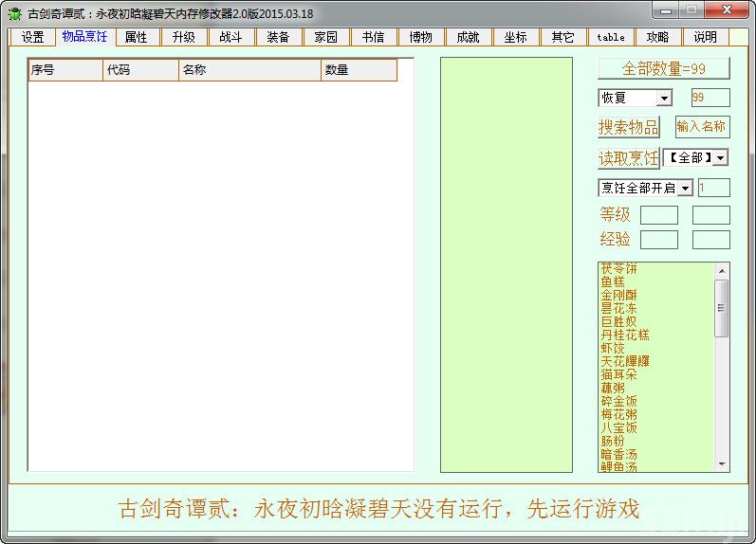Select the 装备 tab
The width and height of the screenshot is (756, 544).
[279, 37]
